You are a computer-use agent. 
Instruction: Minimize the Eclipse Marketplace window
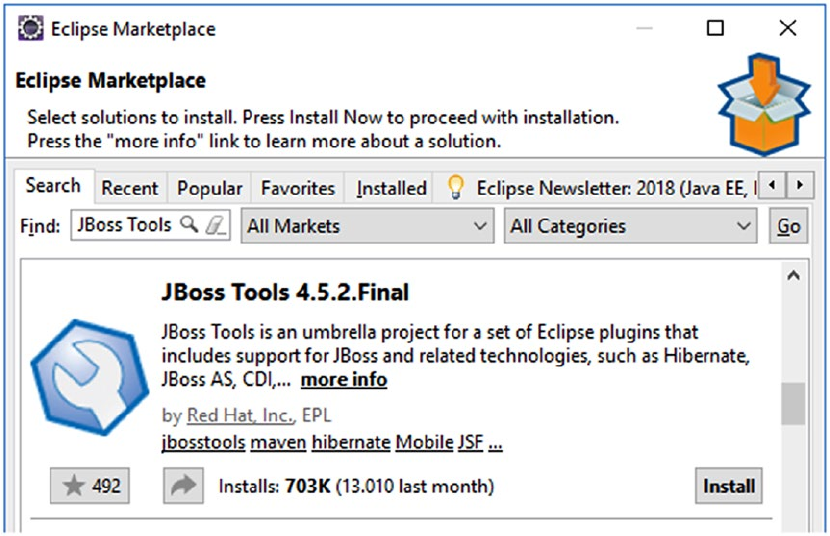pyautogui.click(x=644, y=28)
